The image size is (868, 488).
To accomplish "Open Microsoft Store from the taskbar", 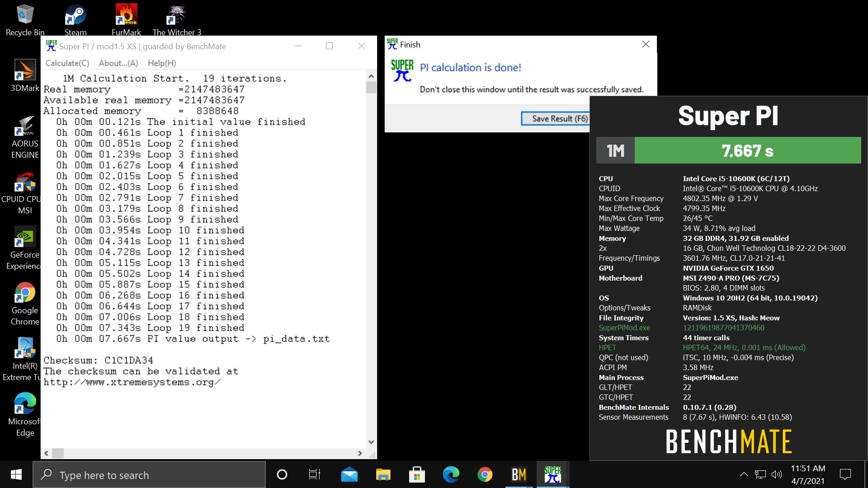I will click(x=417, y=474).
